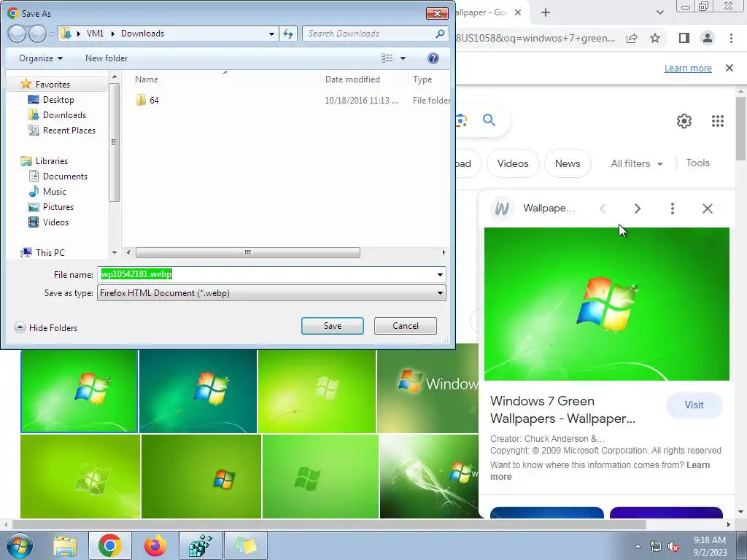This screenshot has height=560, width=747.
Task: Click the Back arrow in Save As dialog
Action: pos(17,34)
